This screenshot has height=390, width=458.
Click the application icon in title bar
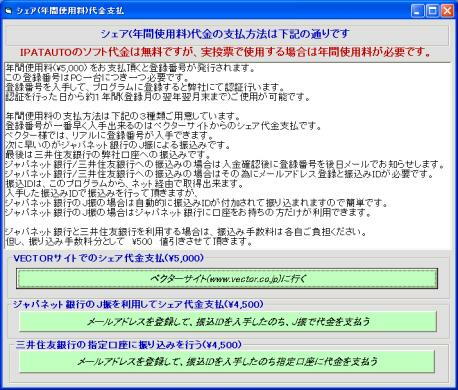pos(8,11)
